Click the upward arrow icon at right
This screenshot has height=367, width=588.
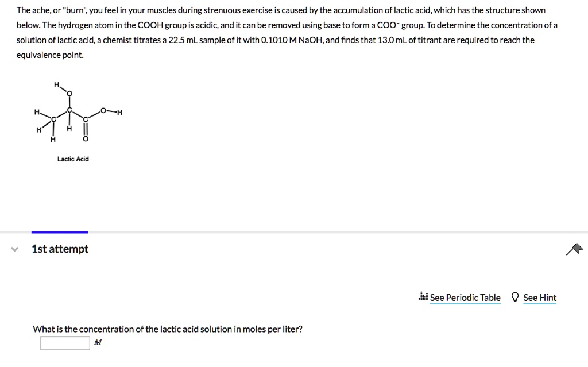[574, 249]
